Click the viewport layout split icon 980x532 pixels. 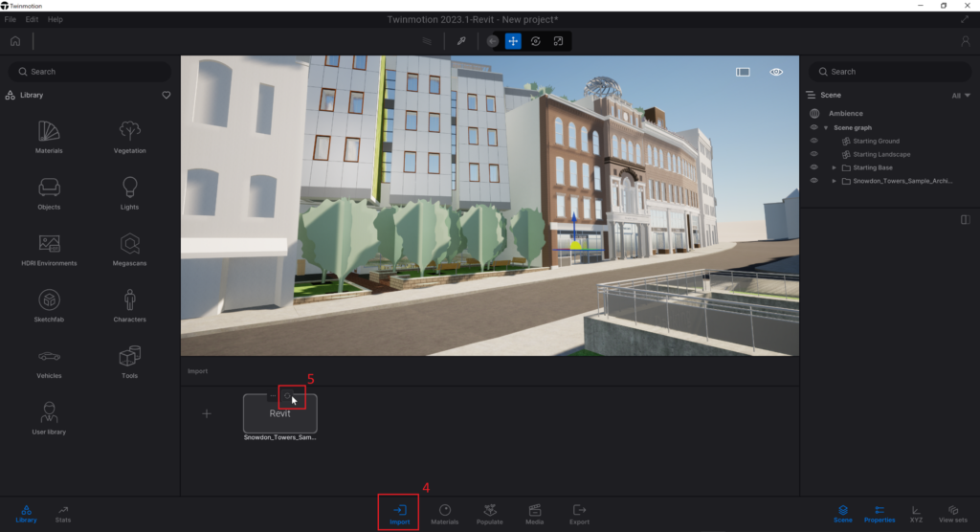pos(743,72)
